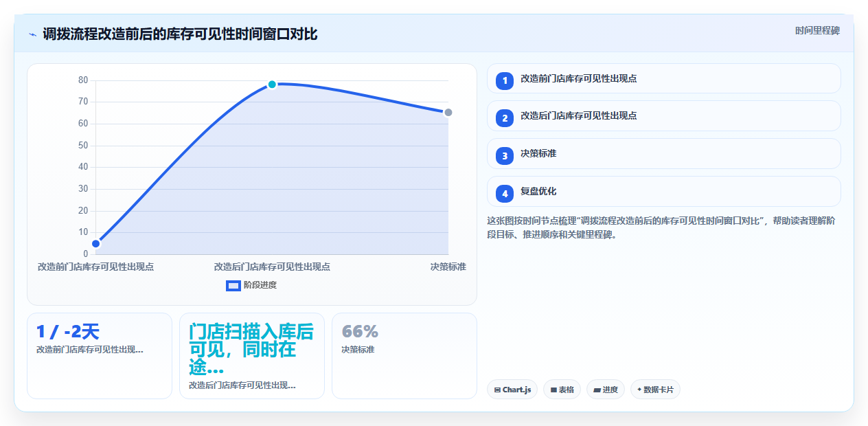Click the 改造前门店库存可见性出现点 axis label
868x426 pixels.
click(96, 267)
